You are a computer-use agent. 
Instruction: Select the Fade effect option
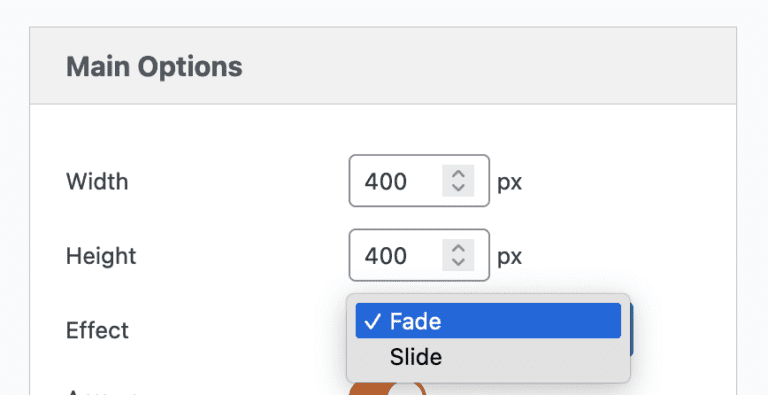point(488,321)
